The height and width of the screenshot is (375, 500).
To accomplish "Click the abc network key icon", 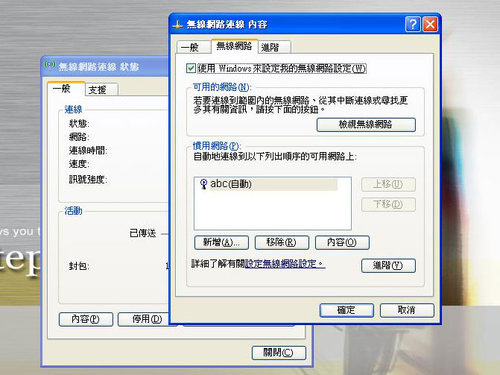I will pyautogui.click(x=203, y=184).
